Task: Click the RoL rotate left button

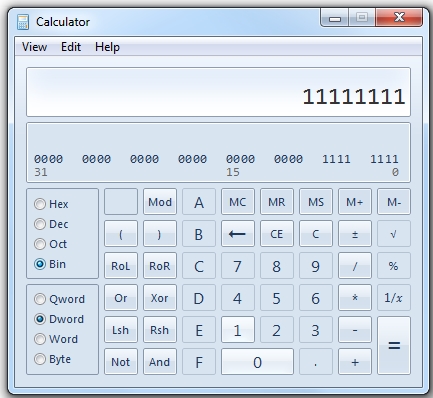Action: (x=121, y=266)
